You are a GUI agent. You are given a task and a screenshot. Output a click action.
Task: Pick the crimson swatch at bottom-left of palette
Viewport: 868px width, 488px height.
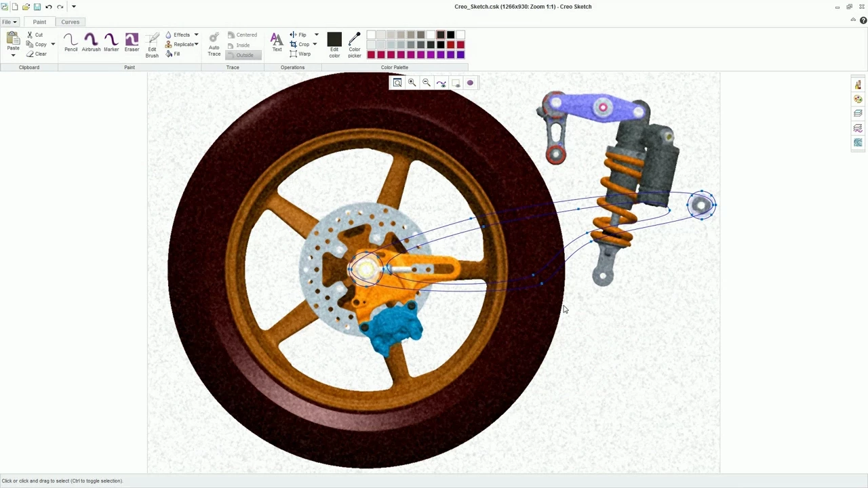[x=371, y=54]
